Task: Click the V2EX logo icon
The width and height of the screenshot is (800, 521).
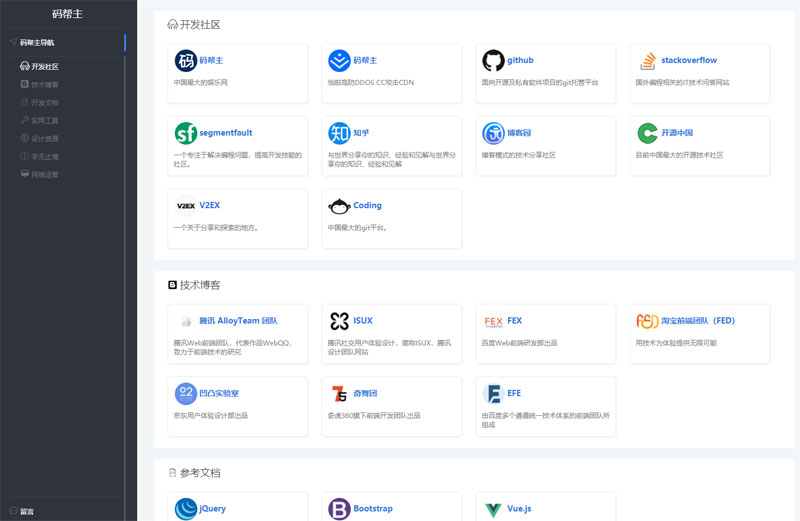Action: [186, 206]
